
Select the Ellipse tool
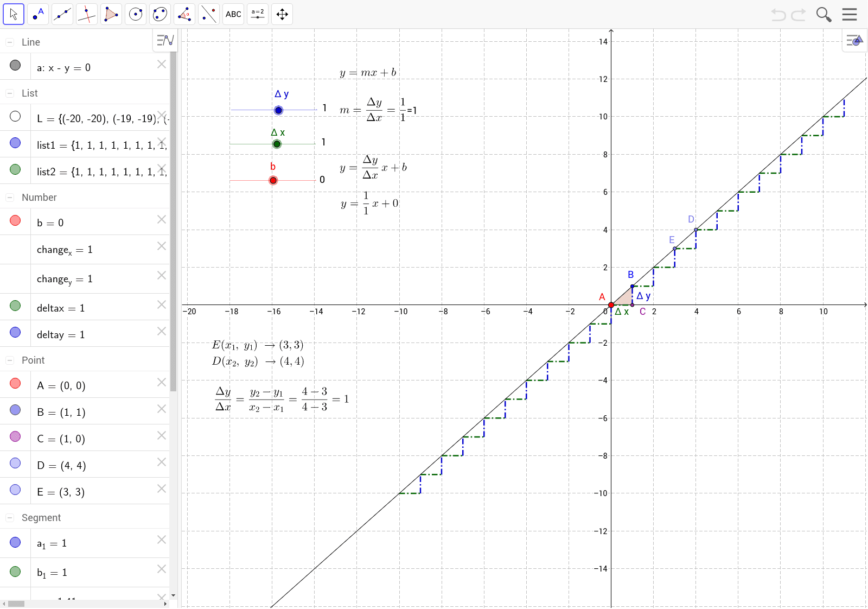pos(160,14)
